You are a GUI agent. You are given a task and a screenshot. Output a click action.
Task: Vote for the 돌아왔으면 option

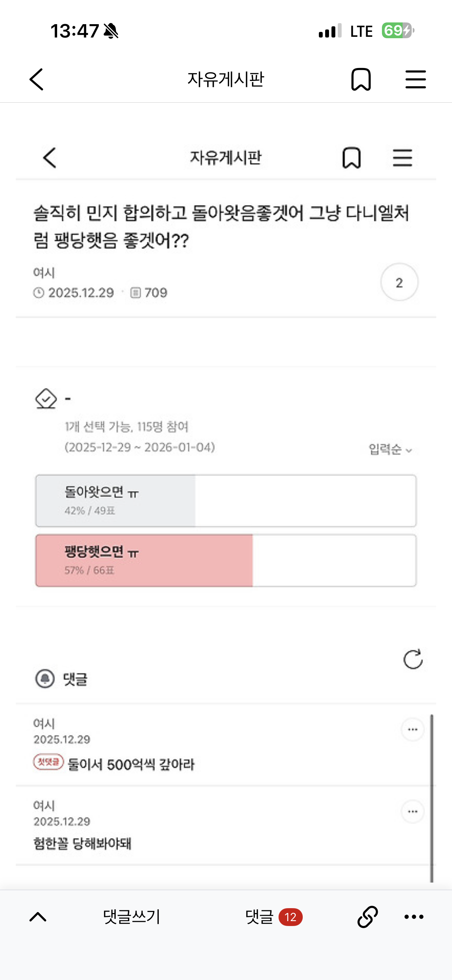click(x=226, y=501)
